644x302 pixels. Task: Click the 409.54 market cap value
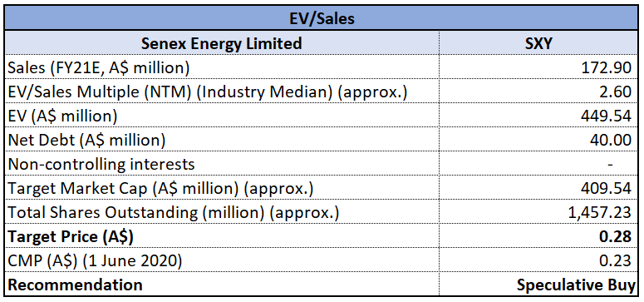click(x=606, y=189)
